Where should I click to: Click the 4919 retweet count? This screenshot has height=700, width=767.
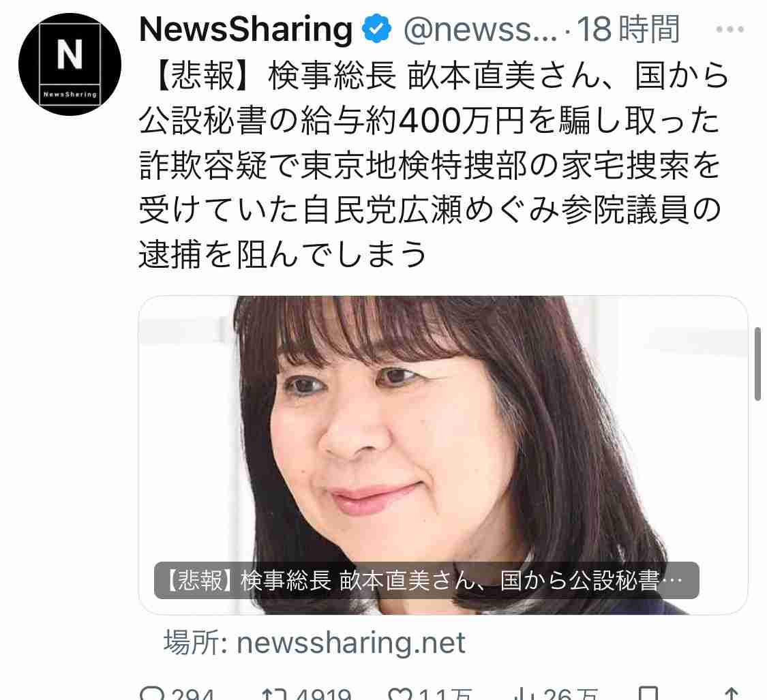[x=323, y=694]
